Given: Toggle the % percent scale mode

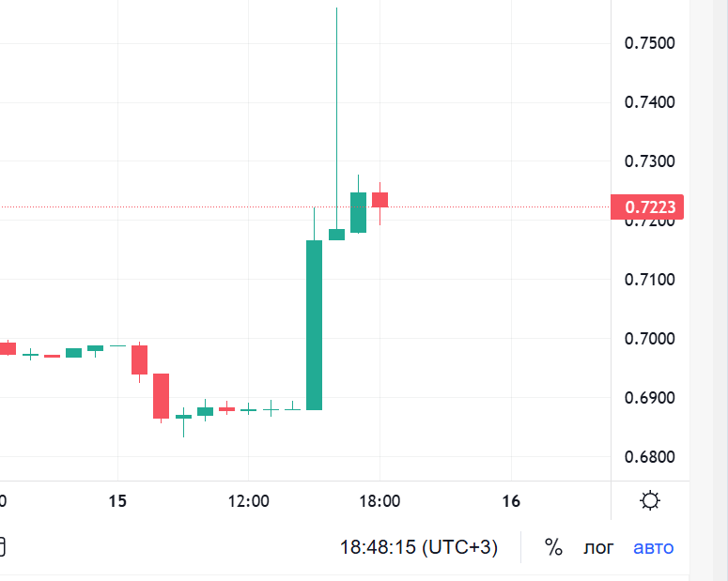Looking at the screenshot, I should [553, 547].
